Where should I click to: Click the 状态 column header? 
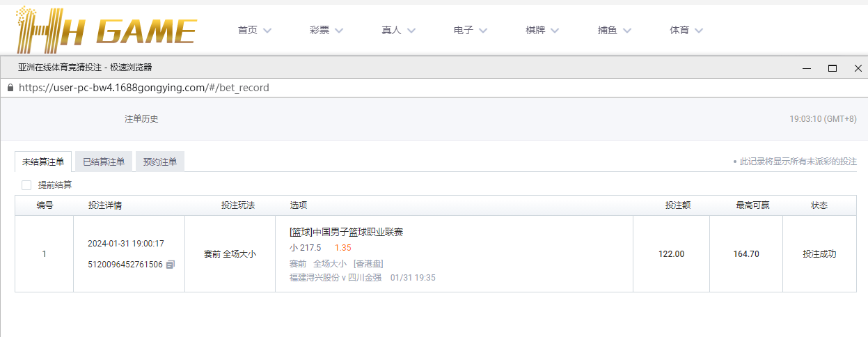(x=819, y=205)
